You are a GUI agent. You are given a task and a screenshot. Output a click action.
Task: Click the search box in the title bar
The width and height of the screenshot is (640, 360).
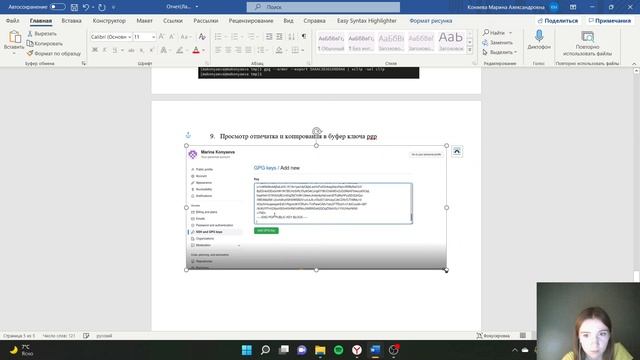coord(323,7)
